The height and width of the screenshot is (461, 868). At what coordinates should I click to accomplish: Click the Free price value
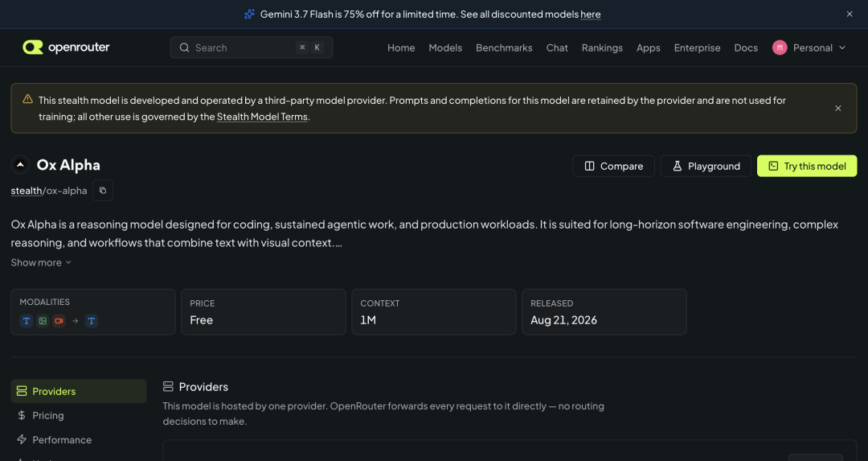coord(202,320)
